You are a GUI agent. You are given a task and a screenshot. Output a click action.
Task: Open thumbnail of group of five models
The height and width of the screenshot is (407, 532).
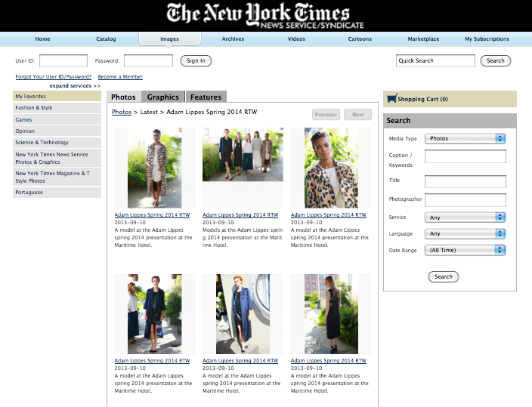pos(243,154)
